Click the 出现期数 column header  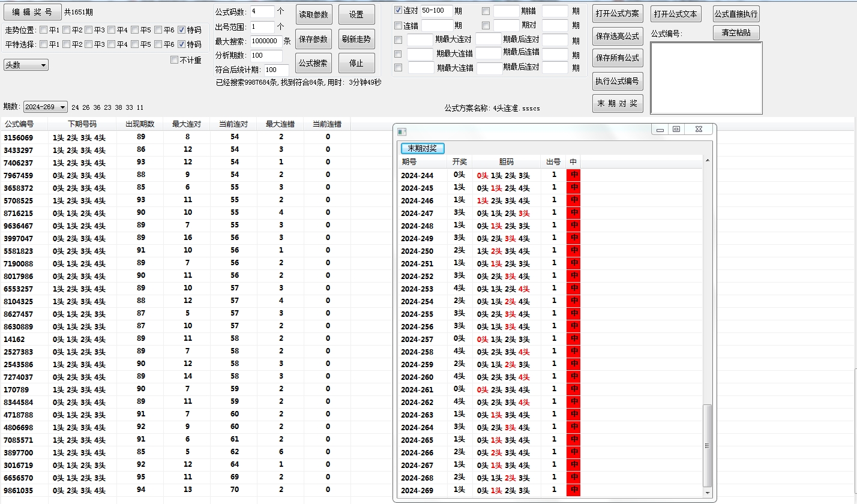click(x=139, y=124)
